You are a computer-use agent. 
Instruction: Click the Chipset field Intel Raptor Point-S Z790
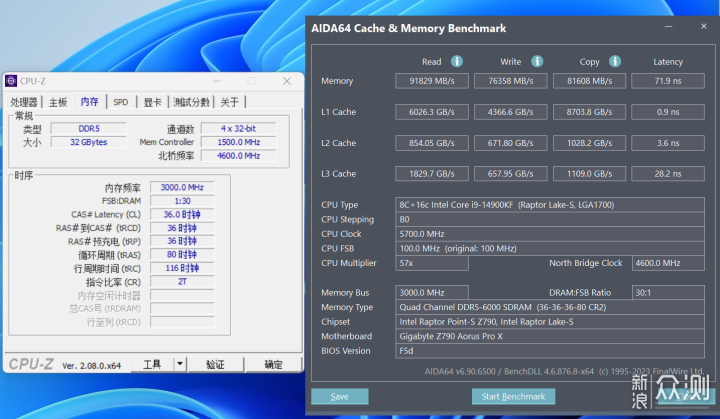coord(550,322)
